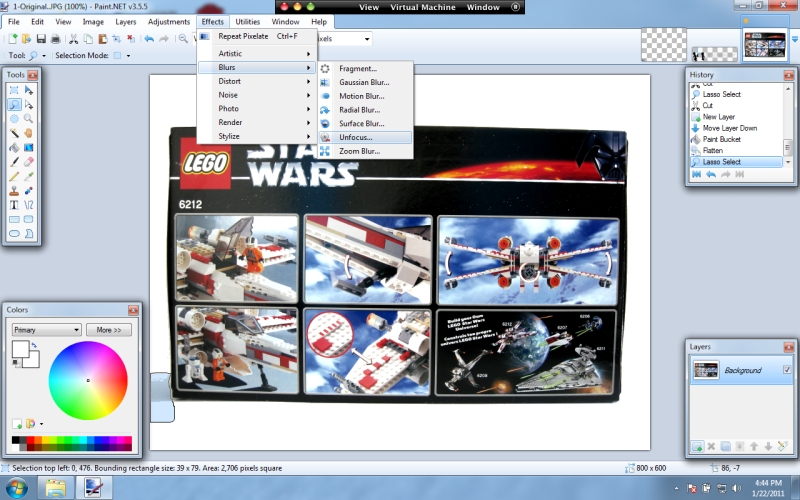Select the Freeform Shape tool
This screenshot has height=500, width=800.
point(29,233)
